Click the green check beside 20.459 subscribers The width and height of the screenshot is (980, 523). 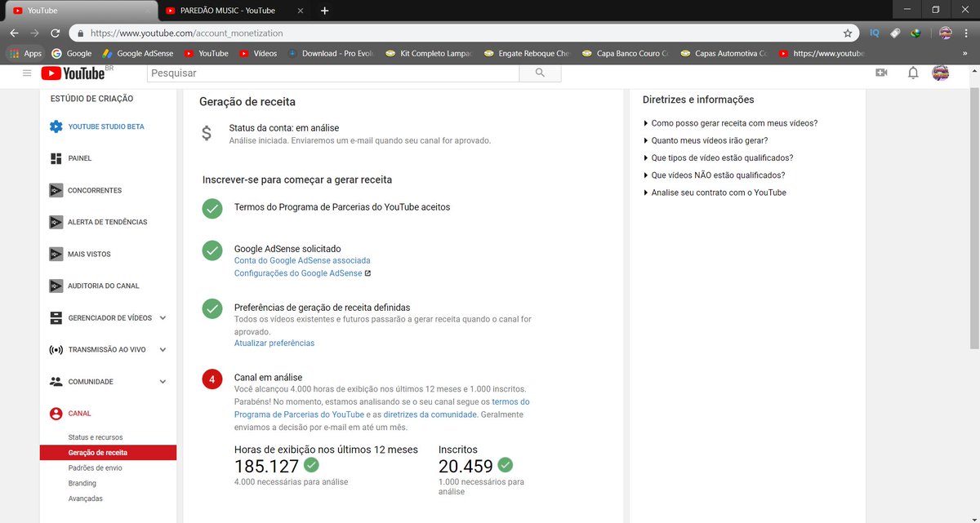point(506,465)
